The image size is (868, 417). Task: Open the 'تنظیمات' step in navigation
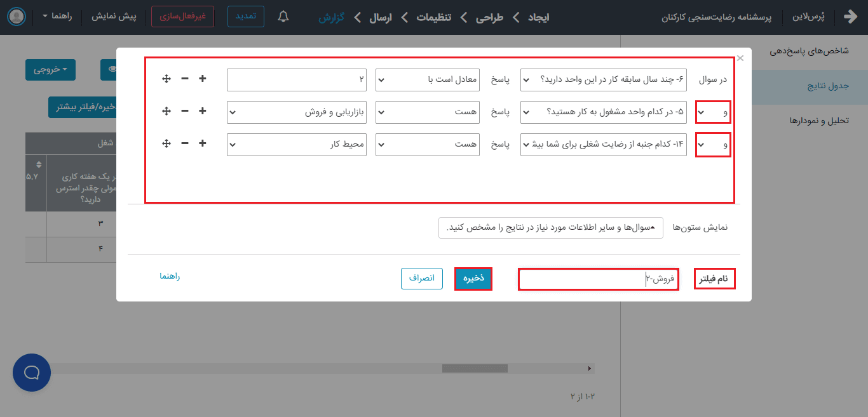click(x=433, y=17)
